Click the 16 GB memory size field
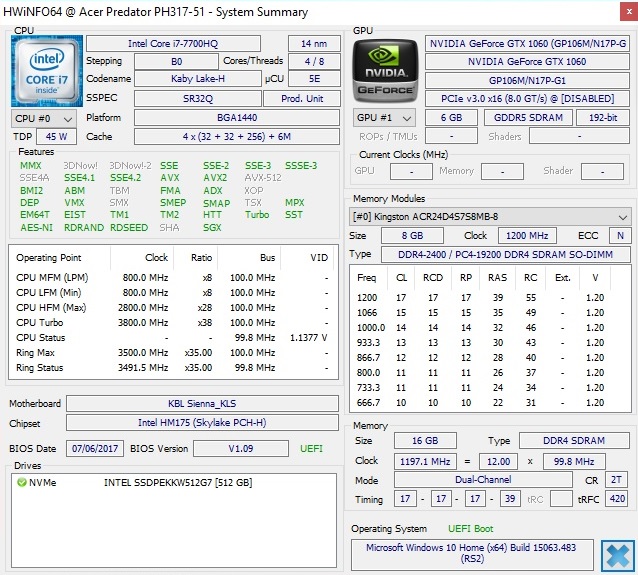 coord(425,441)
